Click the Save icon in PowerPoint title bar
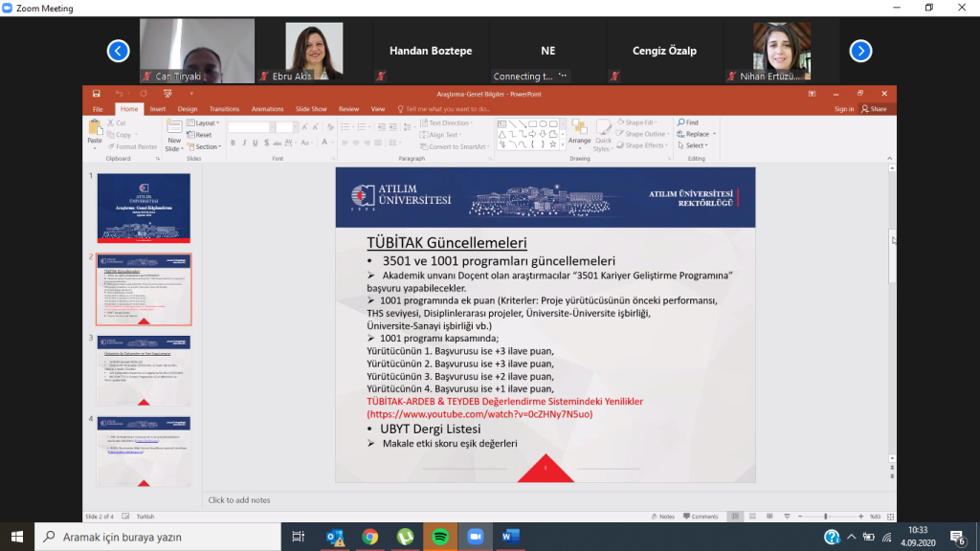The width and height of the screenshot is (980, 551). click(x=97, y=93)
